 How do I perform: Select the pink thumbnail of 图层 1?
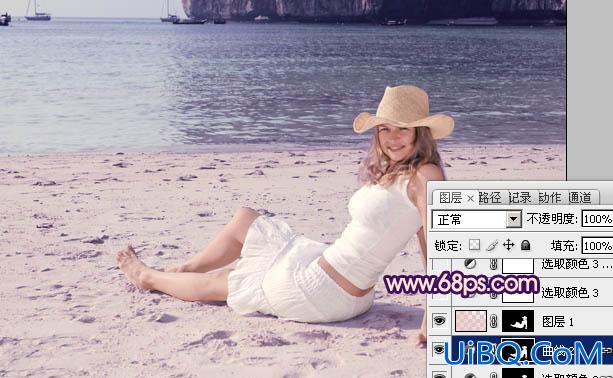(x=471, y=321)
